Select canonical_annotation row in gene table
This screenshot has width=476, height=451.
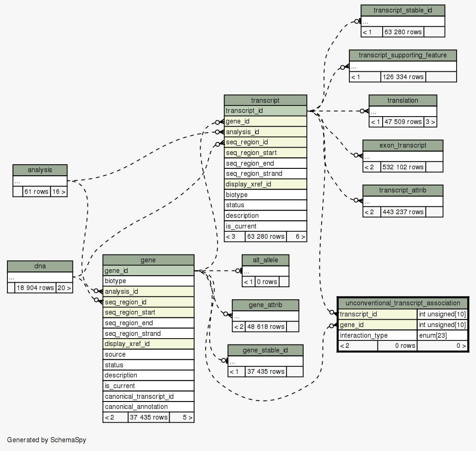point(148,407)
